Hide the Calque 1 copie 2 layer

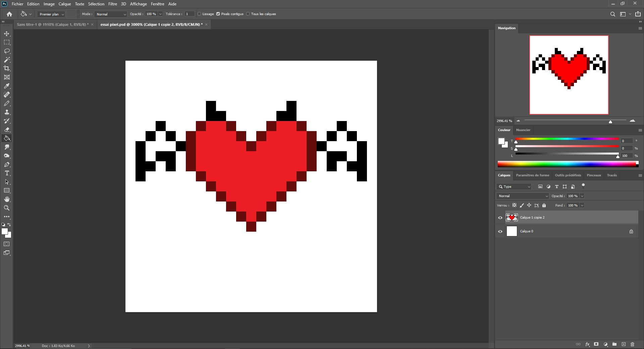pyautogui.click(x=500, y=218)
